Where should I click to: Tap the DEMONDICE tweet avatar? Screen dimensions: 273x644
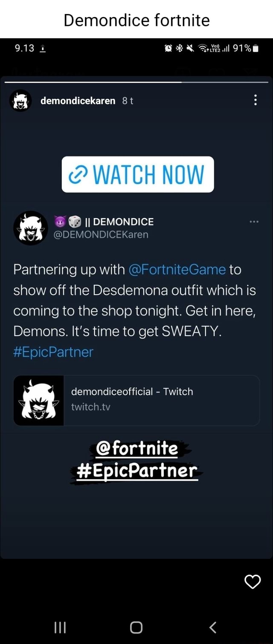(30, 228)
